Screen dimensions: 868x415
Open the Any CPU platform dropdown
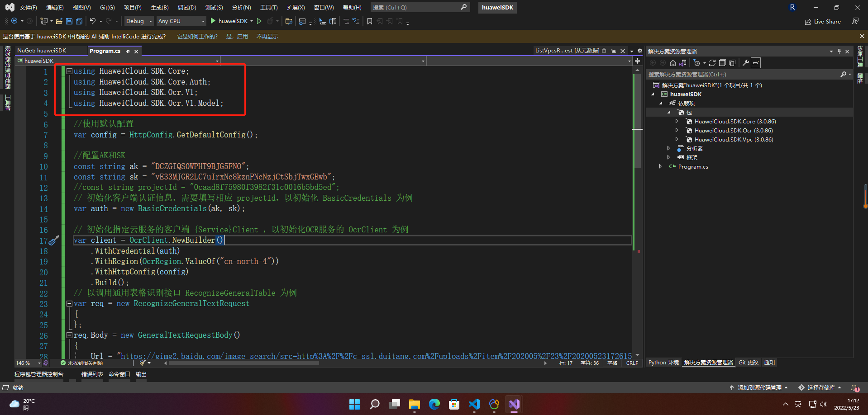tap(181, 21)
